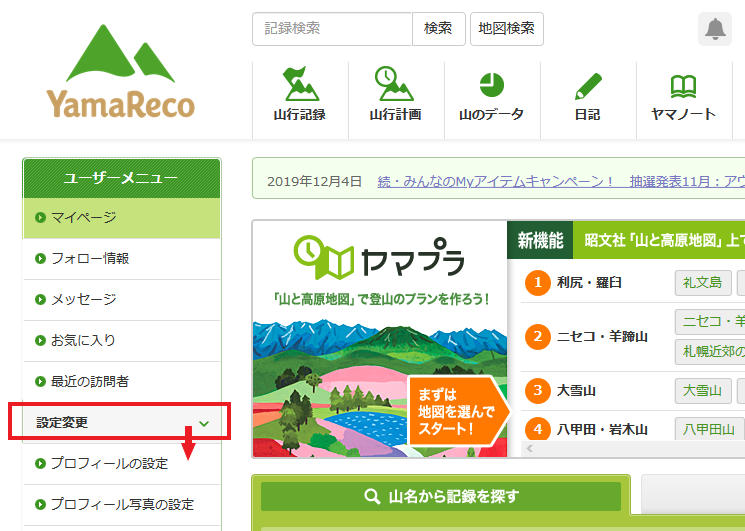
Task: Click the ユーザーメニュー header
Action: click(x=121, y=178)
